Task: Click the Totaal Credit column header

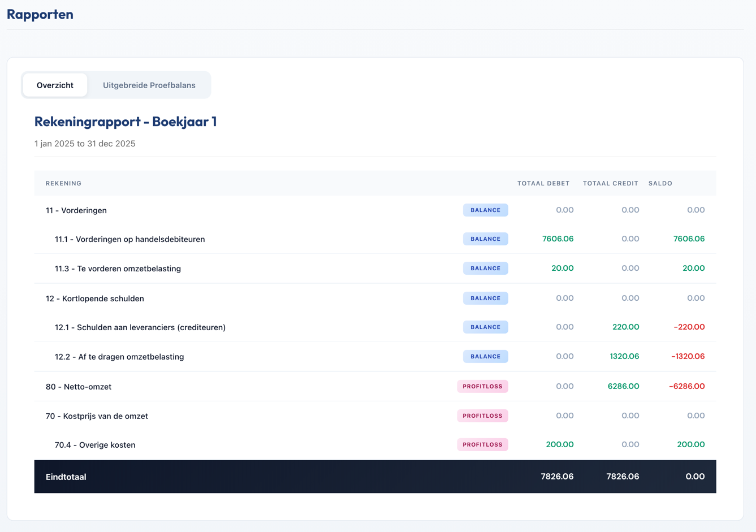Action: (610, 183)
